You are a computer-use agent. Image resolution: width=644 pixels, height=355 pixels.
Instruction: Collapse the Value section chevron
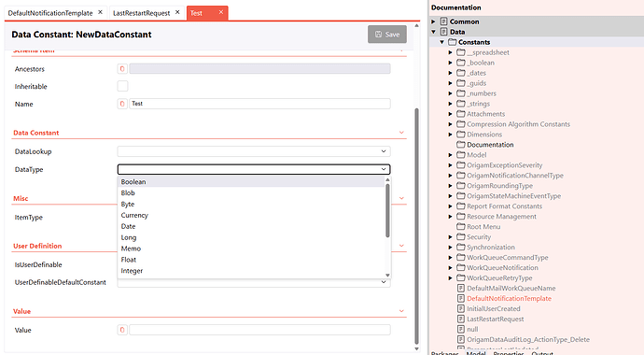pos(401,311)
